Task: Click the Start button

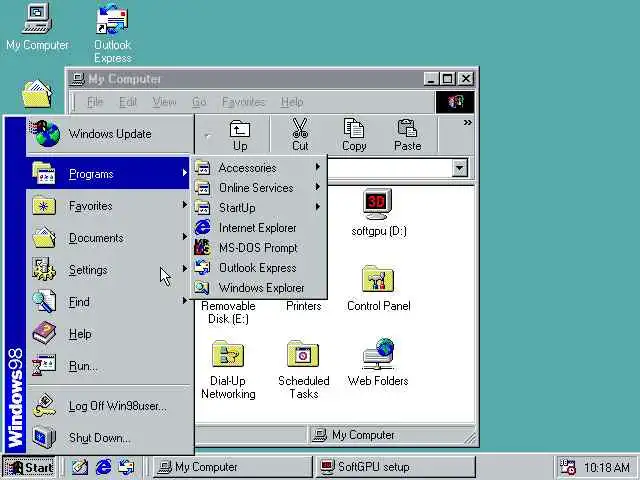Action: click(x=29, y=467)
